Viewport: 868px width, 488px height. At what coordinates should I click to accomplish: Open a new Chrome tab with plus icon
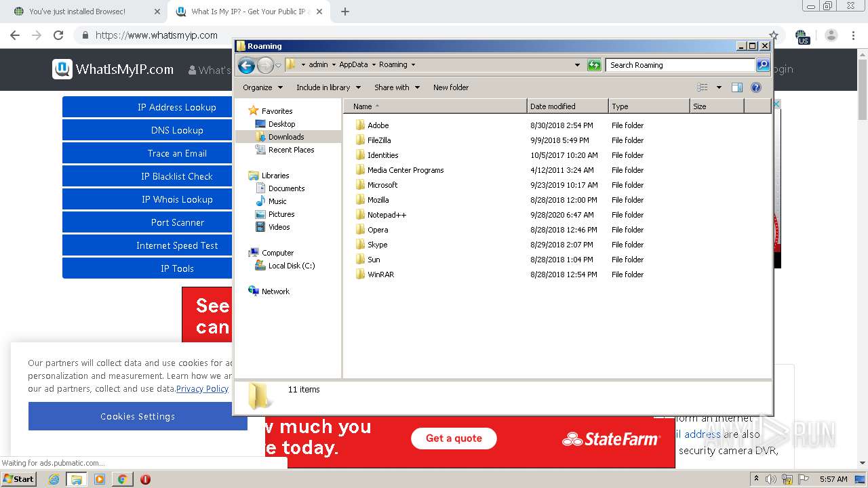pos(344,12)
